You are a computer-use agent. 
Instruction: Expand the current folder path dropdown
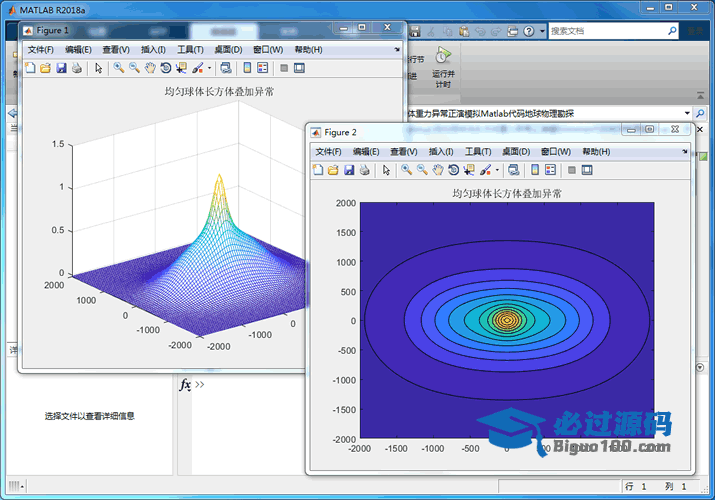tap(687, 113)
